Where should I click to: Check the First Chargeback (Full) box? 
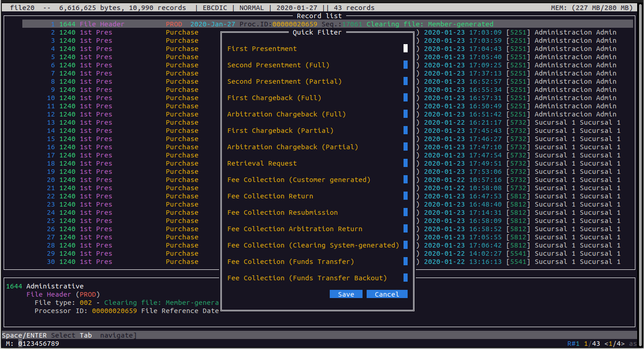tap(405, 98)
